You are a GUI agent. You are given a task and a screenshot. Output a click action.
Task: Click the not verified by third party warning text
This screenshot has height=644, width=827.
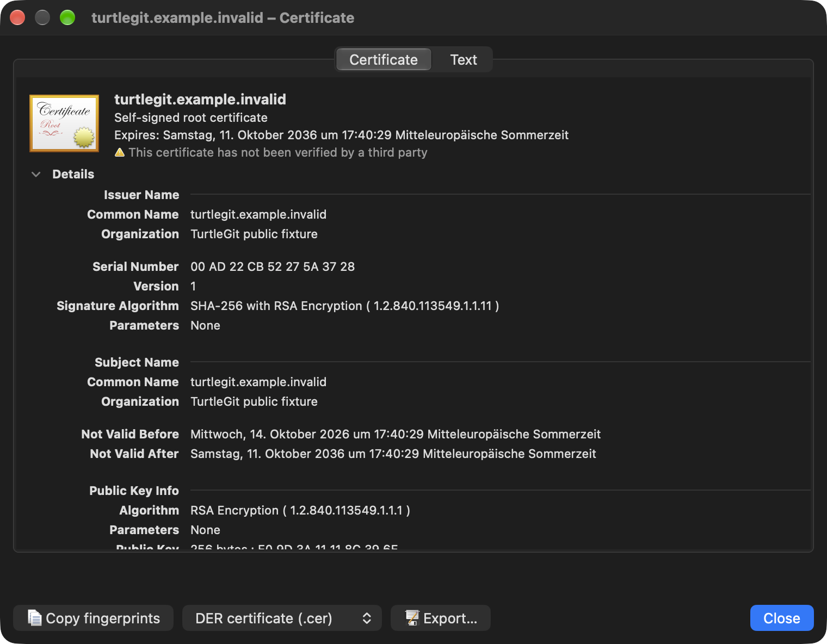click(278, 152)
